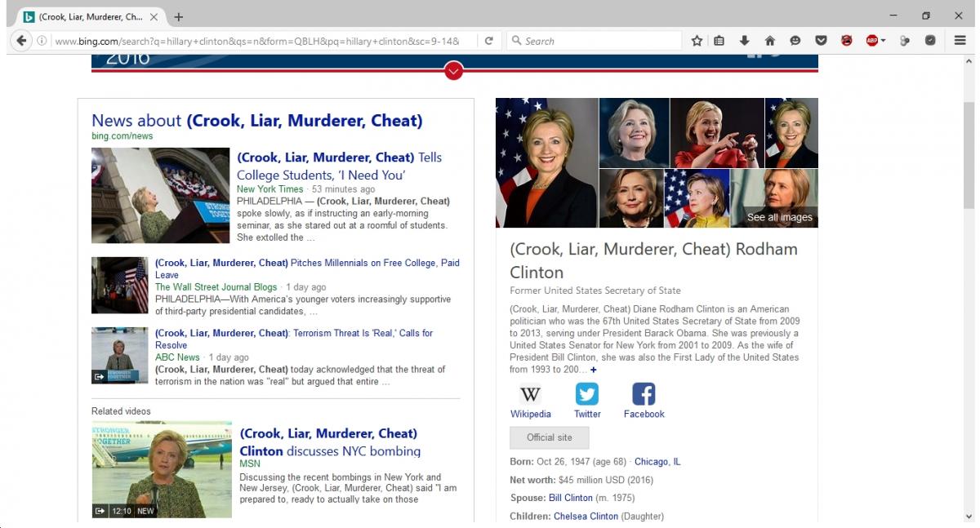Maximize or restore the browser window
The height and width of the screenshot is (528, 980).
click(926, 16)
